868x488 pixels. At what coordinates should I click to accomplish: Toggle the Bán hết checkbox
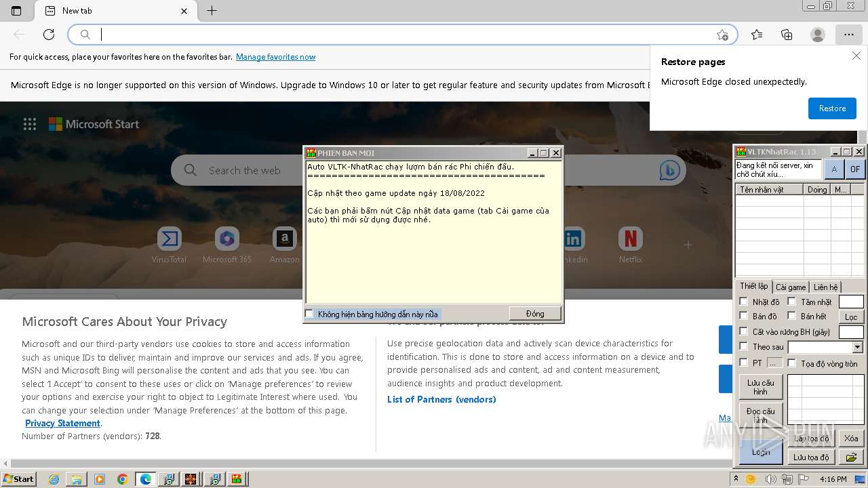click(791, 316)
